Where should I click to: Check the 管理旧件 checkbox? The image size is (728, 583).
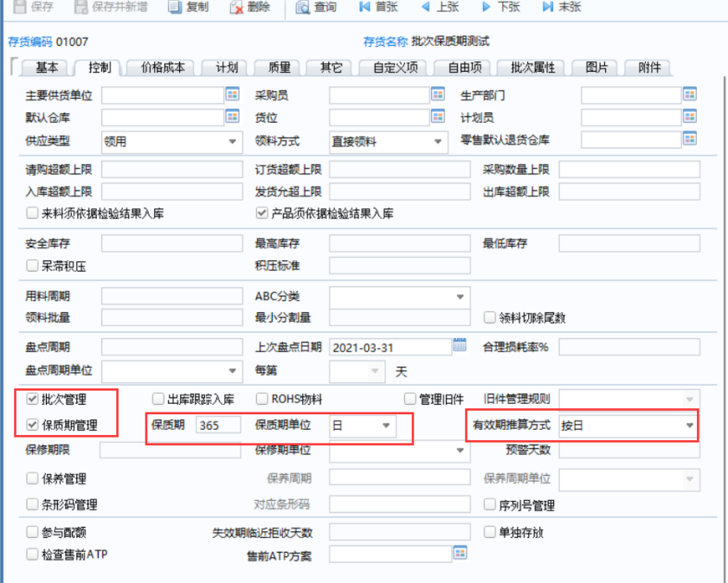click(409, 399)
